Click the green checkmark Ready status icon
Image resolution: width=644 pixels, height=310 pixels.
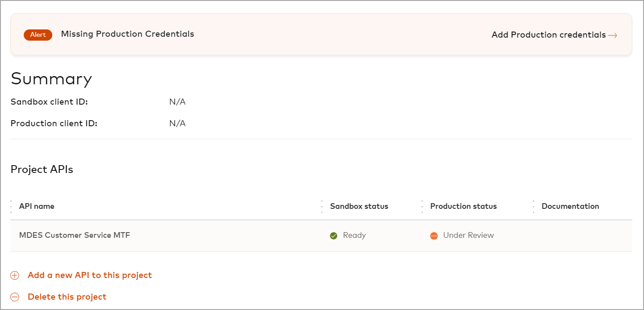point(333,236)
